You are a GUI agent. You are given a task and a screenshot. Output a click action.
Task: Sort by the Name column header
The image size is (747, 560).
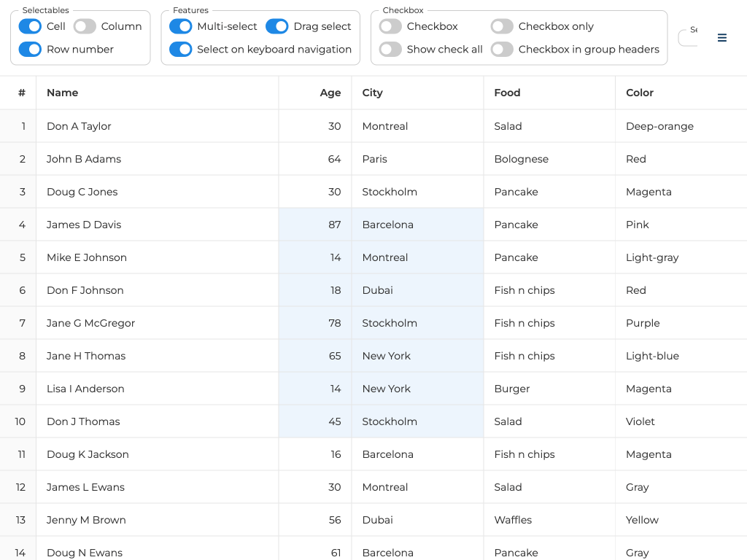(x=63, y=93)
